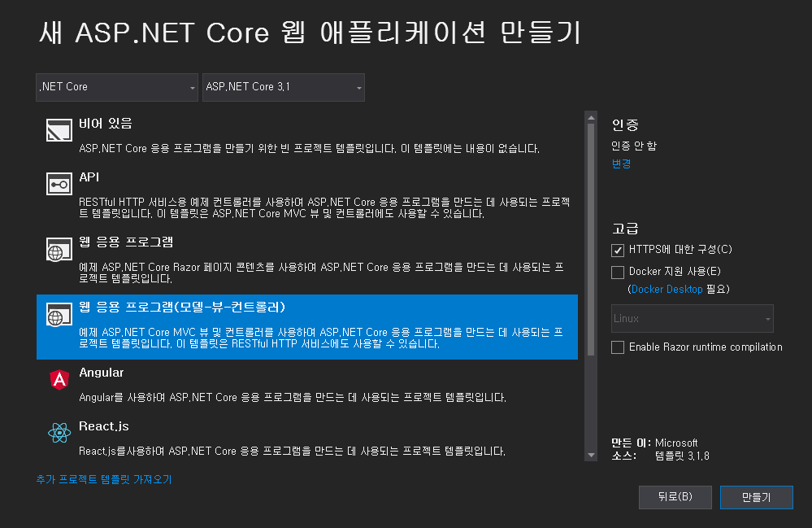Click the Angular template description text
Image resolution: width=812 pixels, height=528 pixels.
coord(293,398)
